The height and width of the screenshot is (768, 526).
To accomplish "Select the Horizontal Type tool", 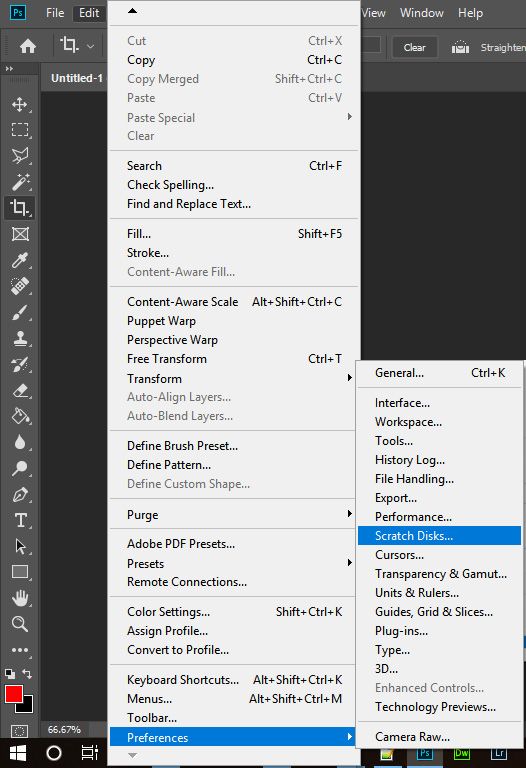I will [x=21, y=520].
